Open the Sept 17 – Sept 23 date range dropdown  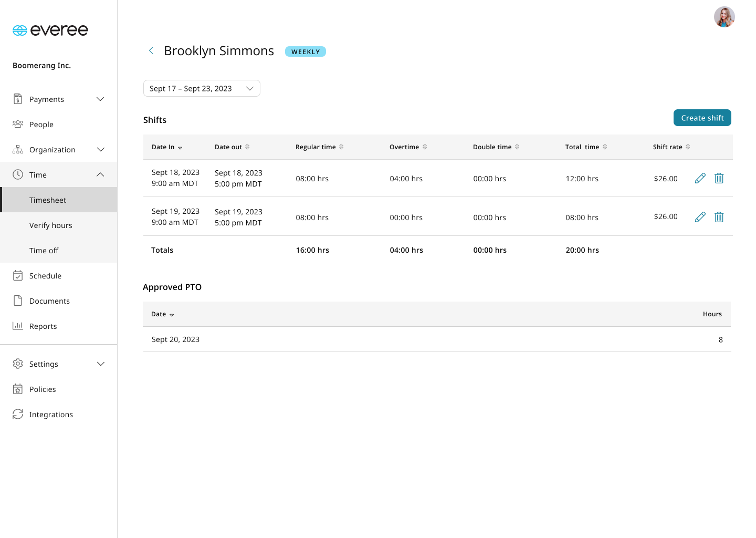(202, 88)
